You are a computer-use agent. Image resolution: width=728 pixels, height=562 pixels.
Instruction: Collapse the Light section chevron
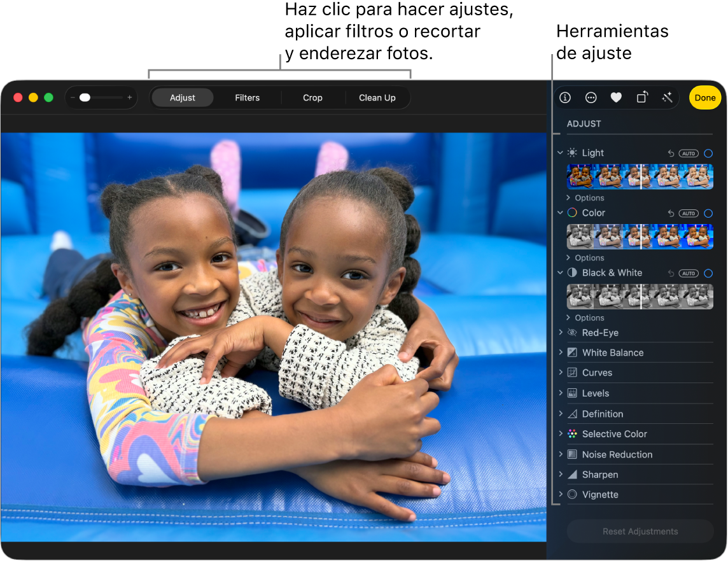(560, 153)
